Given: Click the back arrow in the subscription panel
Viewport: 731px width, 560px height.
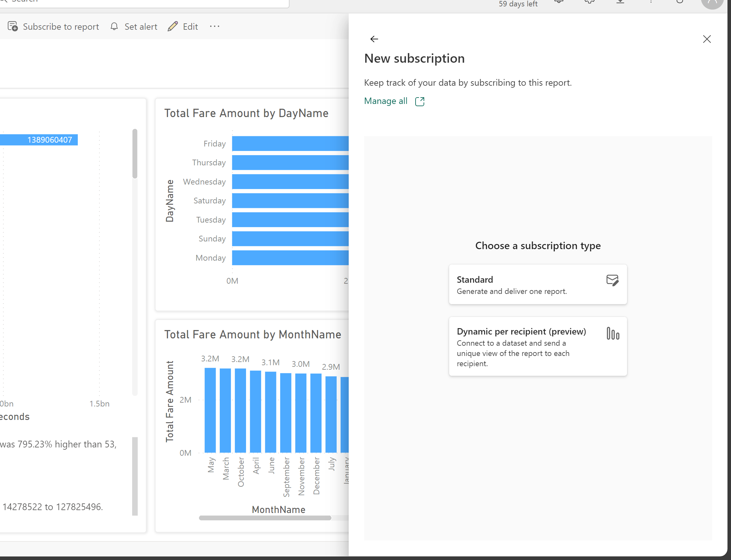Looking at the screenshot, I should point(374,39).
